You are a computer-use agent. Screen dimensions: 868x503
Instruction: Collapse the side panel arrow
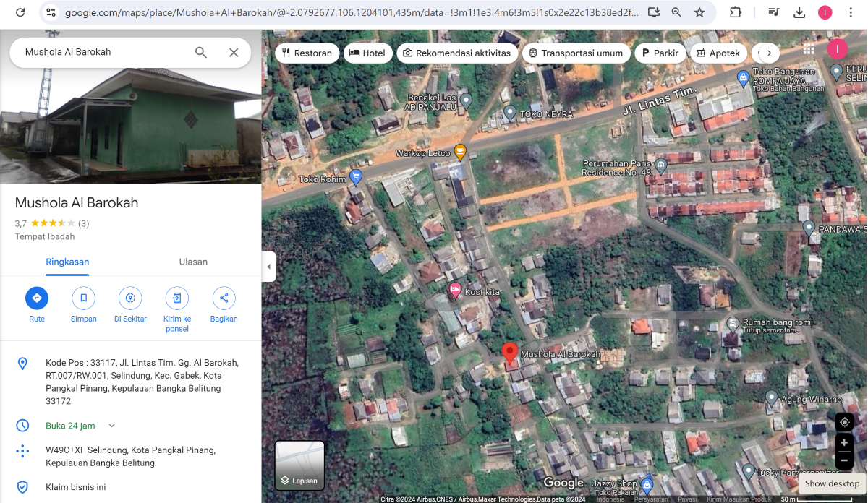[x=269, y=267]
